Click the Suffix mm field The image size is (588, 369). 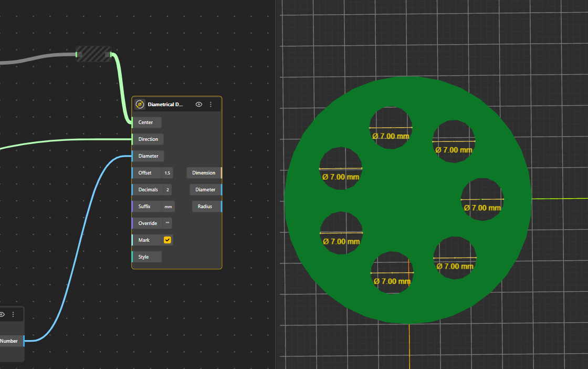click(167, 207)
